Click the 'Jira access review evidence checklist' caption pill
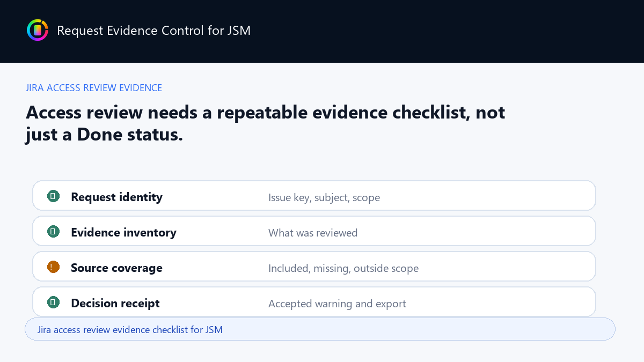Screen dimensions: 644x362 pyautogui.click(x=320, y=329)
